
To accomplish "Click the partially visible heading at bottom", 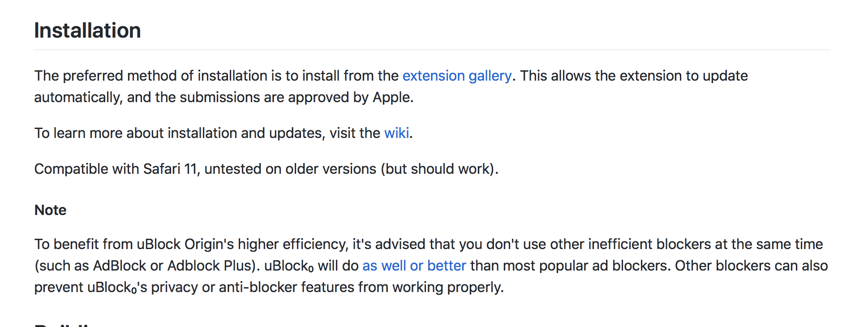I will 67,325.
